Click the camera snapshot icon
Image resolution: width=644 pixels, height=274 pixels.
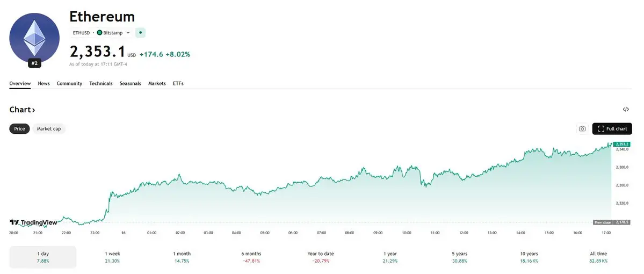pyautogui.click(x=582, y=129)
